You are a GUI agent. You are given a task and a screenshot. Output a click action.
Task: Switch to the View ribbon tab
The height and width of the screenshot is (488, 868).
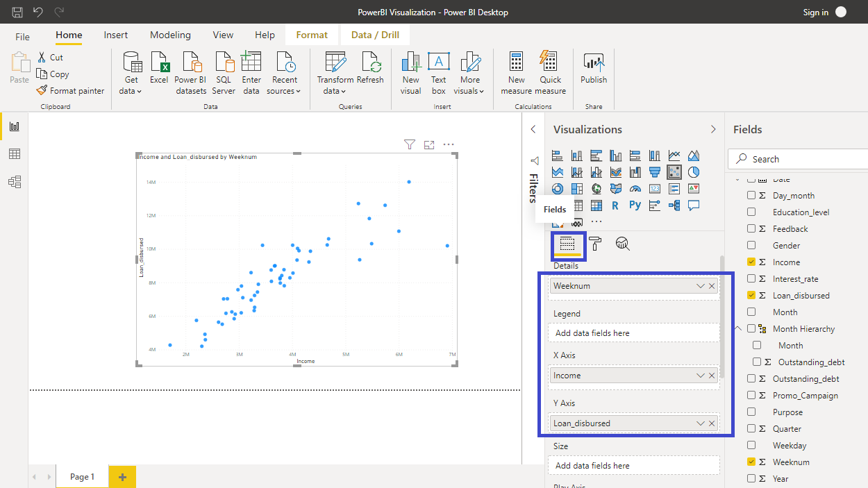point(223,35)
